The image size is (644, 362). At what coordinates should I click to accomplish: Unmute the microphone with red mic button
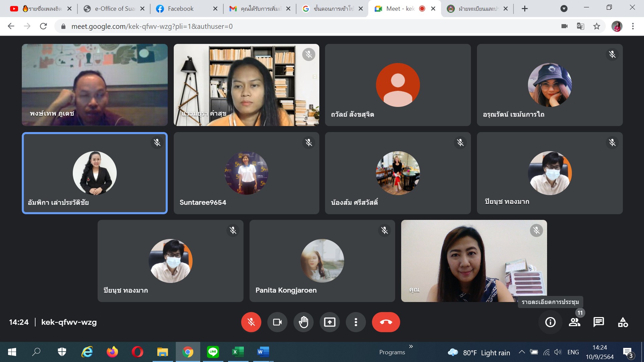(251, 322)
